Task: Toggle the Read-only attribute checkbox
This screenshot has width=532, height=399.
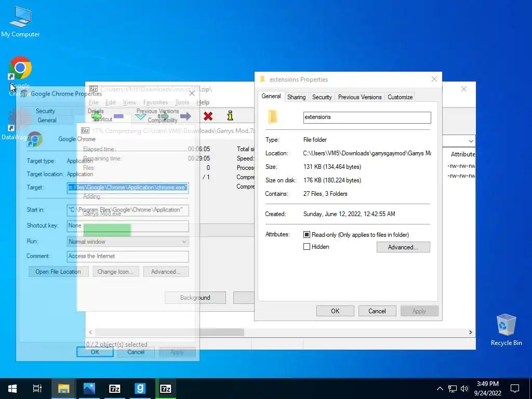Action: click(307, 234)
